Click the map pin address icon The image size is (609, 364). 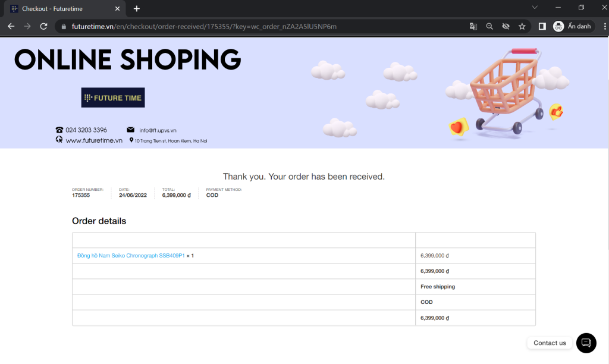coord(131,140)
